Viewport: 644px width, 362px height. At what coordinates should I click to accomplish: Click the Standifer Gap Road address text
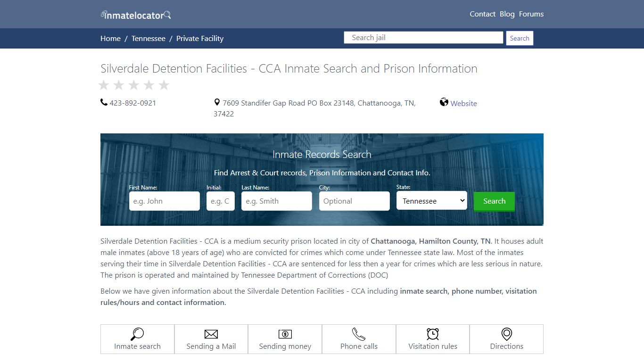point(314,108)
